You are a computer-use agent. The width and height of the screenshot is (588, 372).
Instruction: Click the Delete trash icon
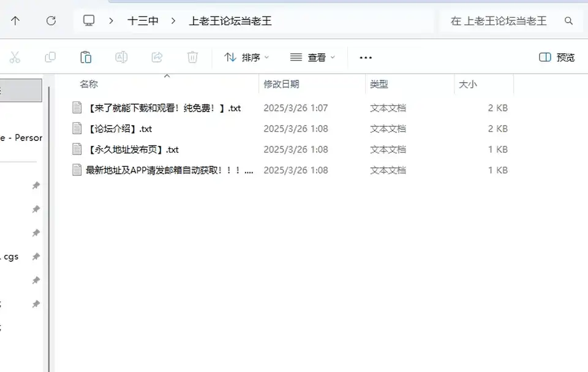pos(192,58)
